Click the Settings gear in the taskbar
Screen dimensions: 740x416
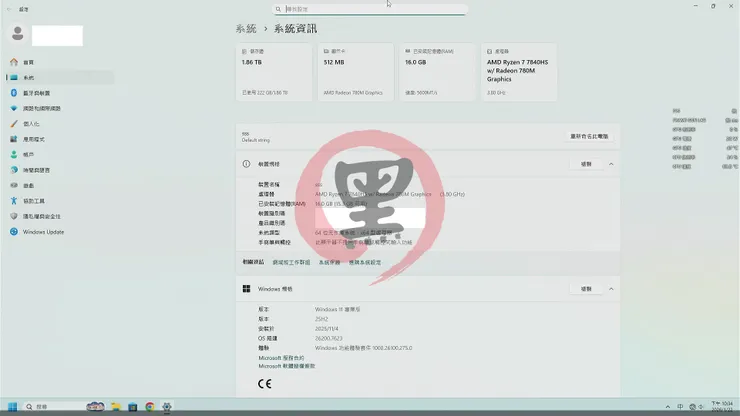(x=167, y=407)
